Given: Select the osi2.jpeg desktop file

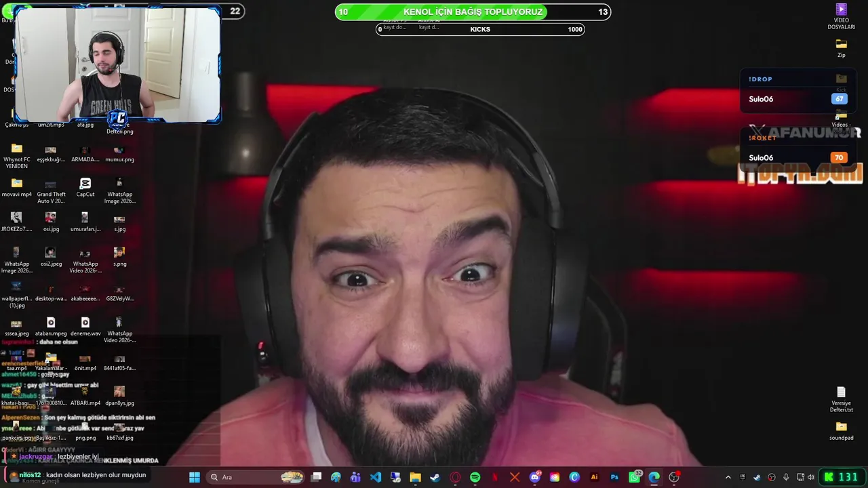Looking at the screenshot, I should point(51,257).
